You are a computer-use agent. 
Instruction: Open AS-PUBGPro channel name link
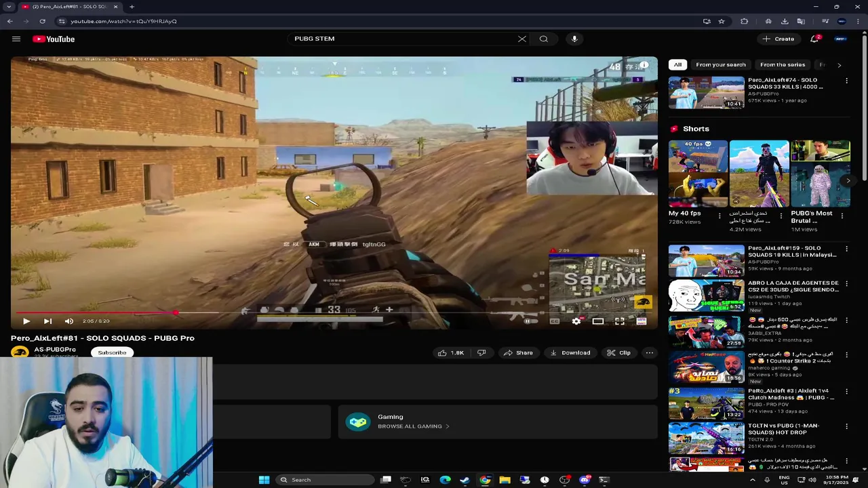[55, 349]
